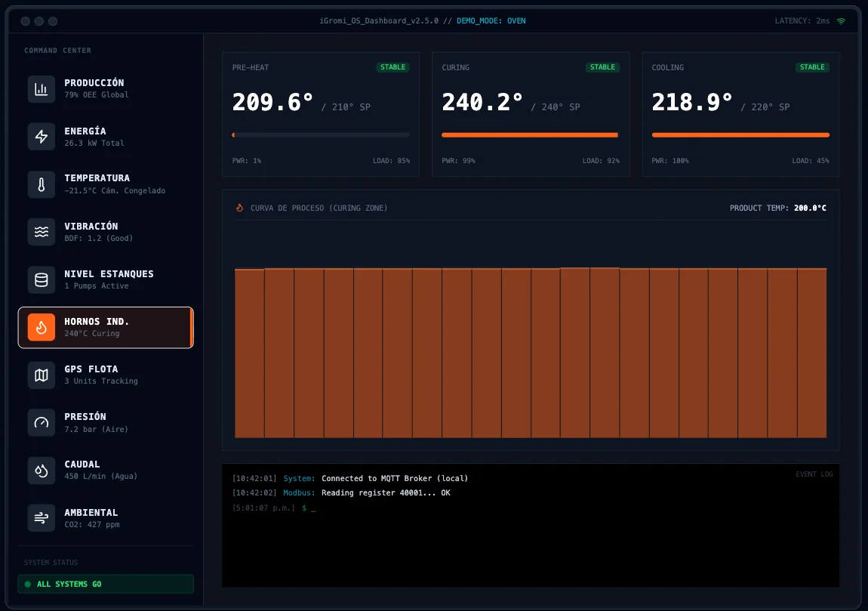This screenshot has height=611, width=868.
Task: Click the 209.6° Pre-Heat temperature reading
Action: point(273,102)
